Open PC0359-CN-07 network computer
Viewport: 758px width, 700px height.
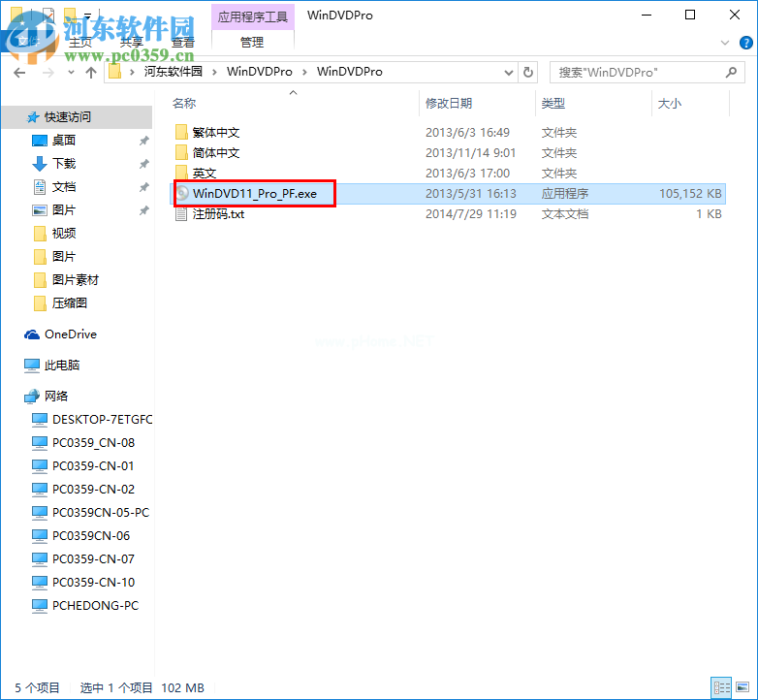point(93,558)
